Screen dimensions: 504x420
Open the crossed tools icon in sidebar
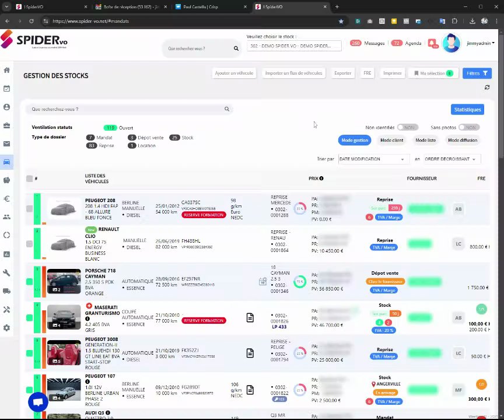coord(7,309)
